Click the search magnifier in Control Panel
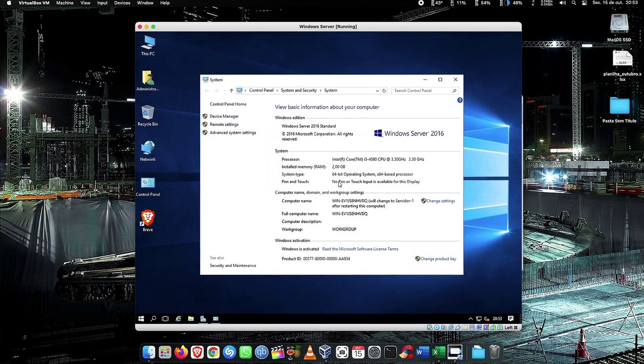The height and width of the screenshot is (364, 644). tap(454, 90)
